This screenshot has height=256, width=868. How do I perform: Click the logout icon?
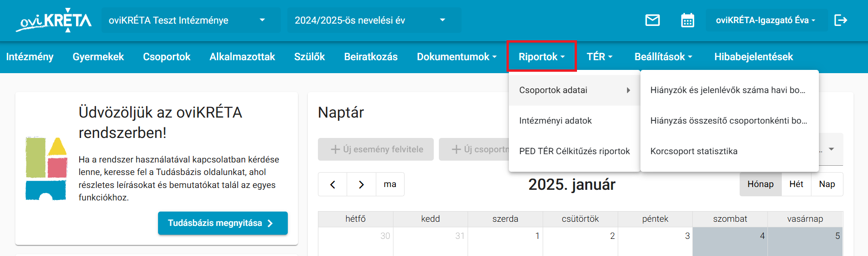point(841,20)
